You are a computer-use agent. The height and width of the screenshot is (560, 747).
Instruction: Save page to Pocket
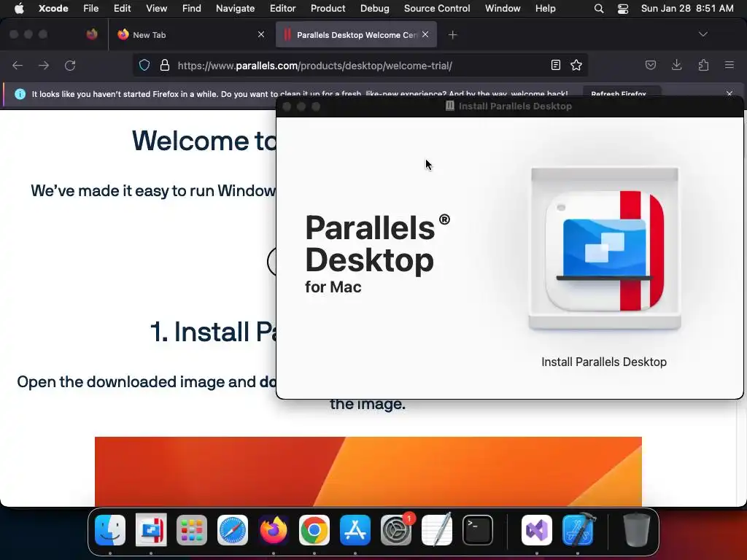pyautogui.click(x=650, y=65)
